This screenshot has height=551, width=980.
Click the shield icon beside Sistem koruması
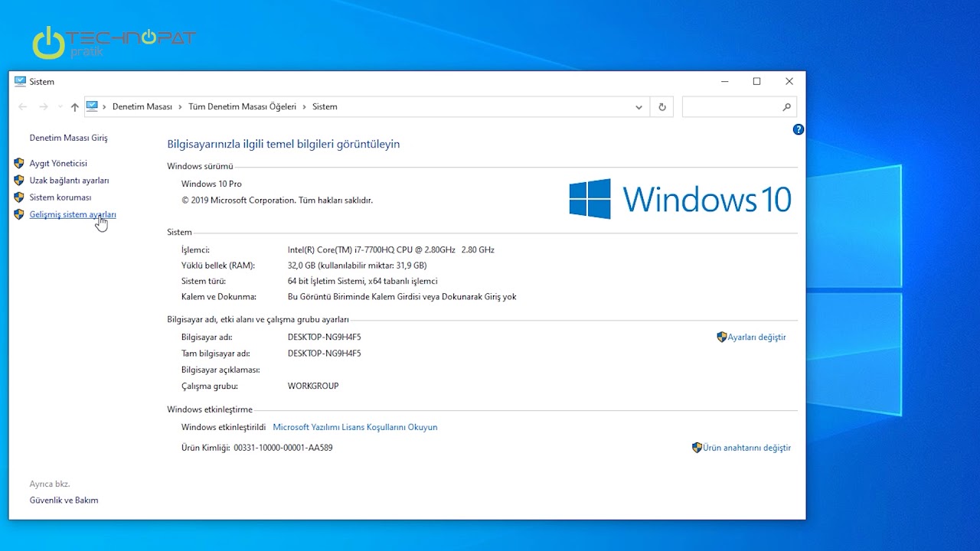[19, 197]
